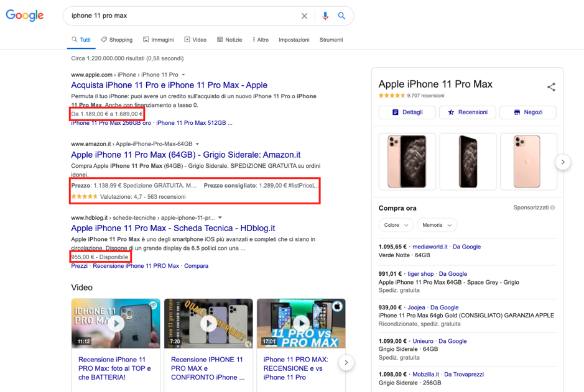
Task: Open video title Recensione IPHONE 11 PRO MAX e CONFRONTO
Action: pyautogui.click(x=208, y=368)
